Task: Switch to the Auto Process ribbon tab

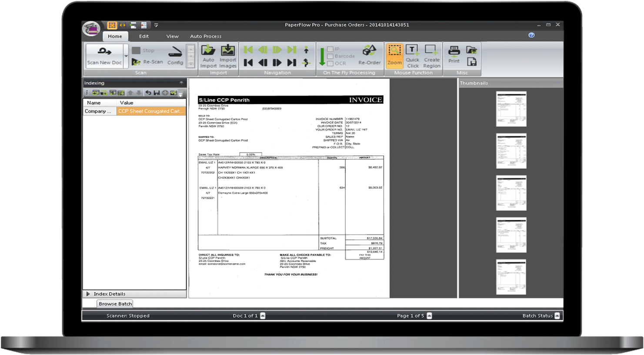Action: coord(206,36)
